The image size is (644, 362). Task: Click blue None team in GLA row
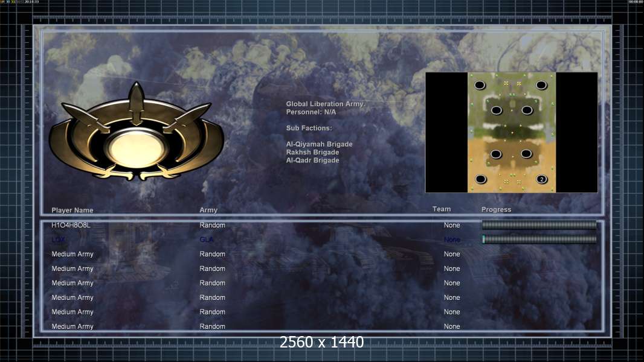click(452, 240)
